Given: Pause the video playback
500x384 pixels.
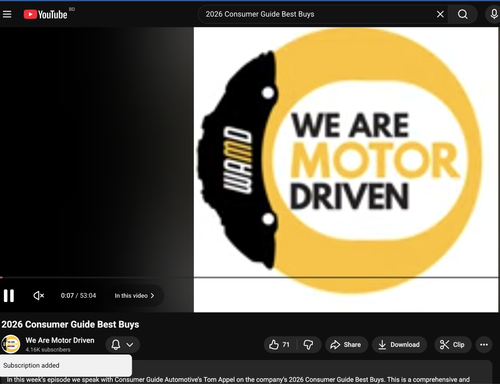Looking at the screenshot, I should click(x=9, y=296).
